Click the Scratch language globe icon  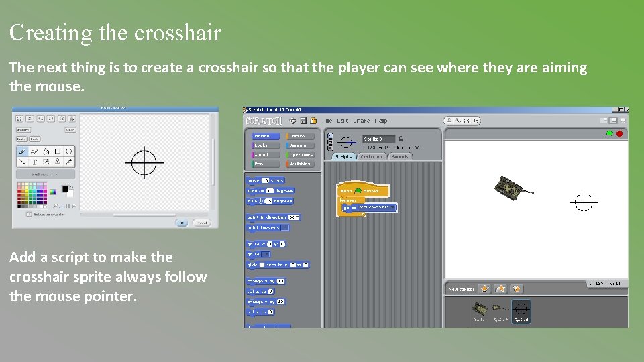click(292, 121)
